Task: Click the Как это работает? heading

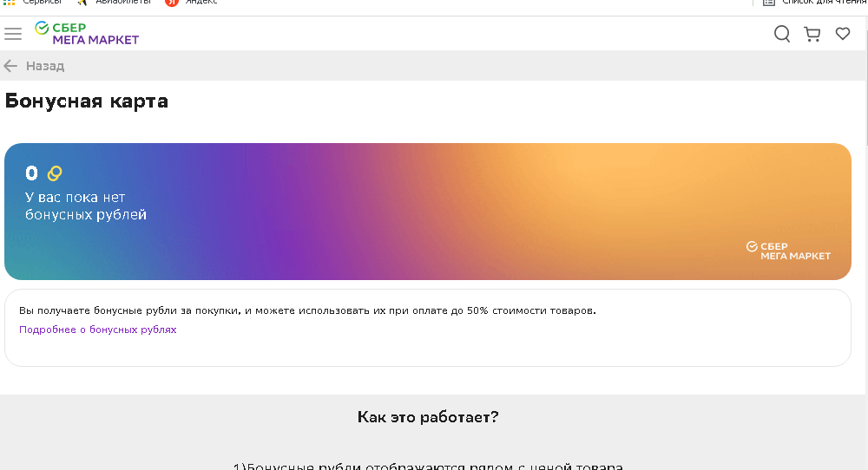Action: (428, 417)
